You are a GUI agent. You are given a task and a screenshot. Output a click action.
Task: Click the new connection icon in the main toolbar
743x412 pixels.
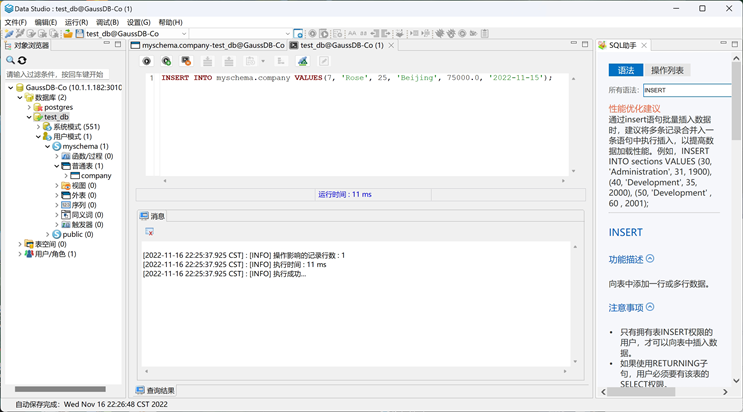(x=9, y=34)
